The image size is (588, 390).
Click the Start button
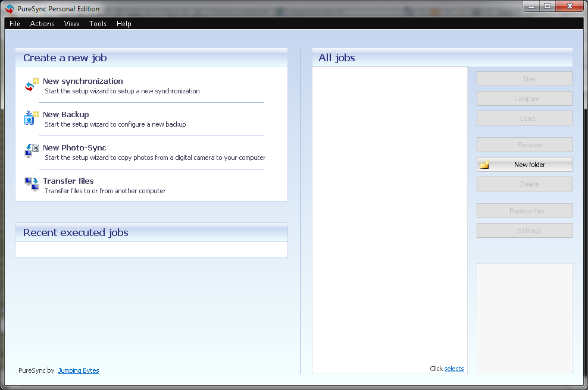point(524,79)
